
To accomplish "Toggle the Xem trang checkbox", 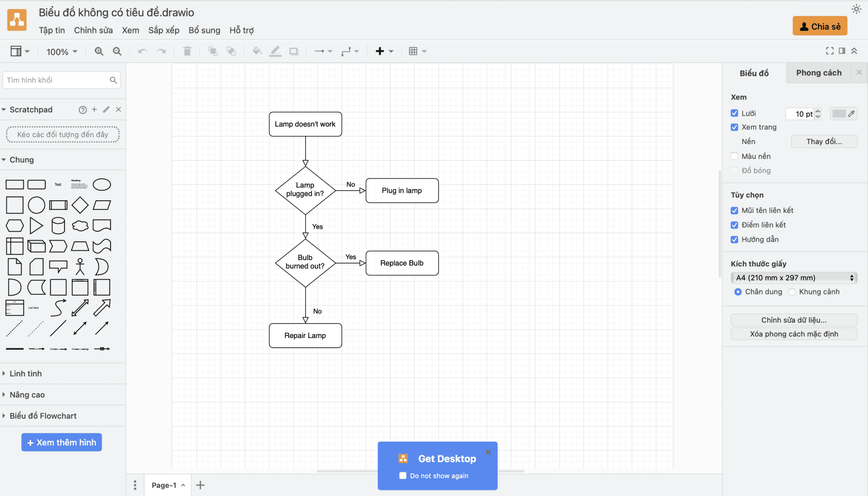I will tap(734, 127).
